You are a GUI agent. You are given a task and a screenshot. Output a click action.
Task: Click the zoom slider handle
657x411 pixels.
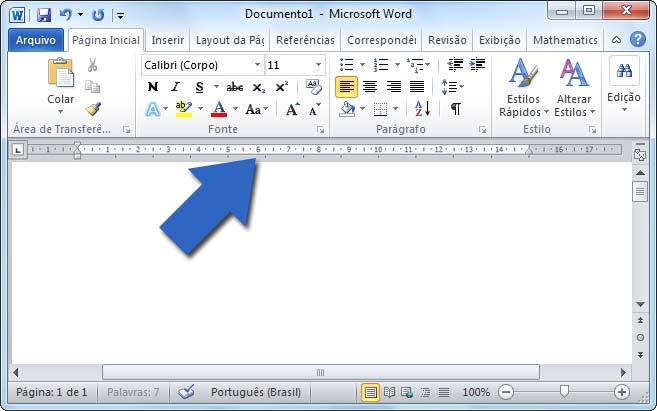tap(564, 391)
